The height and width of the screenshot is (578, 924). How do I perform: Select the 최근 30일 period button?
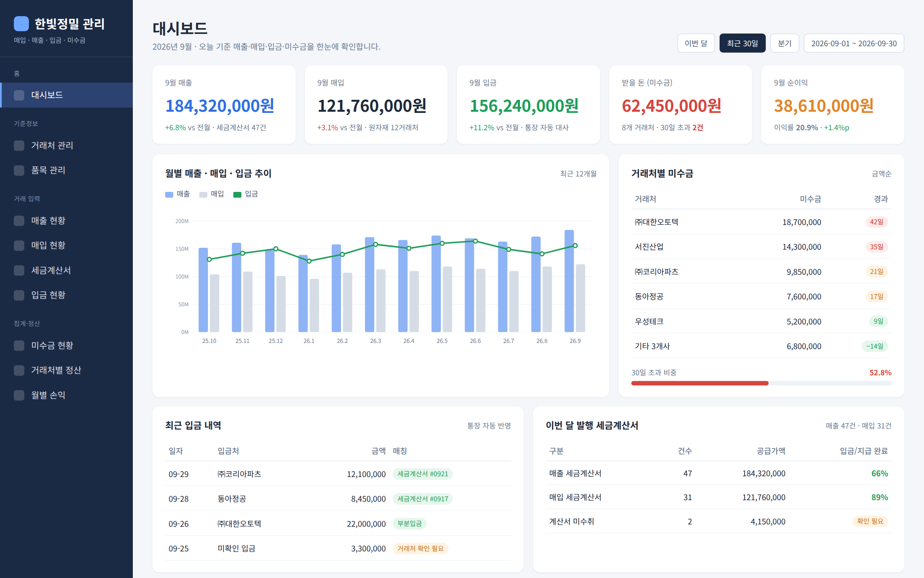[x=742, y=43]
